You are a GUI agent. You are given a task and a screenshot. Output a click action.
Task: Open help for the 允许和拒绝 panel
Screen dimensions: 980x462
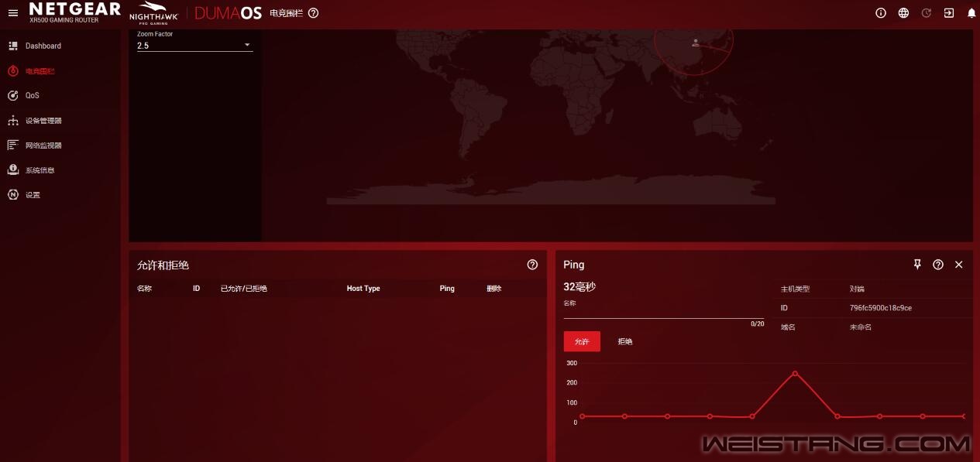[532, 265]
